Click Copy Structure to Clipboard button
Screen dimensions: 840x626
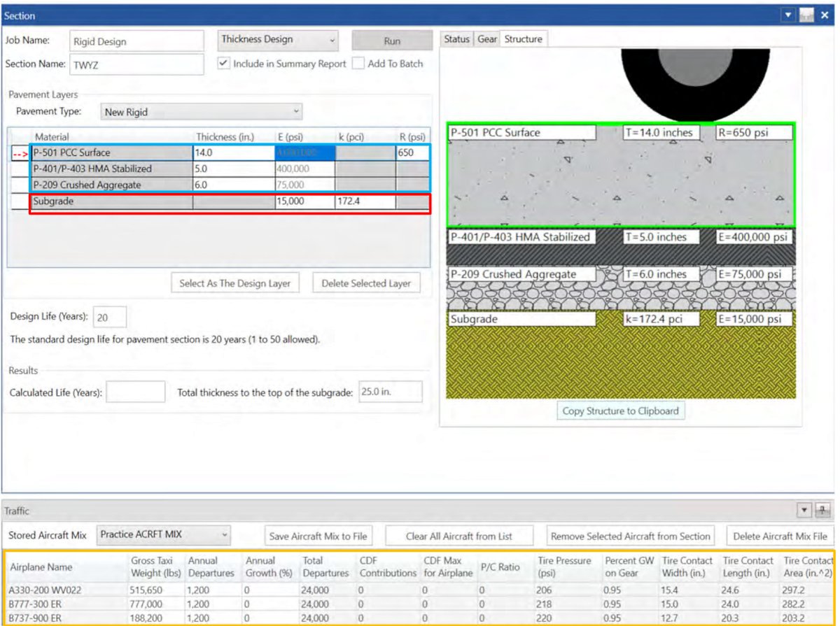click(x=621, y=411)
